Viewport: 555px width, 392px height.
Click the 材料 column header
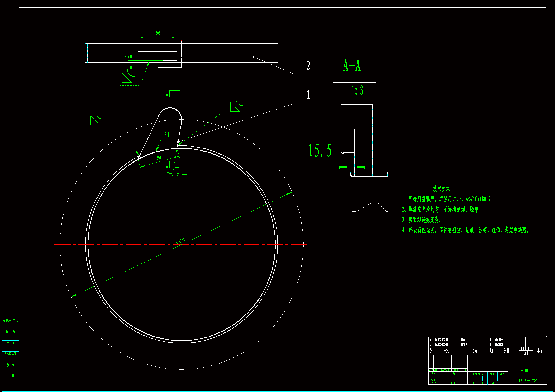point(506,351)
